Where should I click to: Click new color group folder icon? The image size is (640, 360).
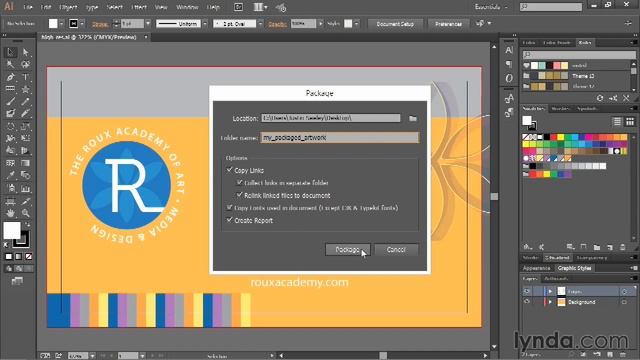[x=597, y=247]
